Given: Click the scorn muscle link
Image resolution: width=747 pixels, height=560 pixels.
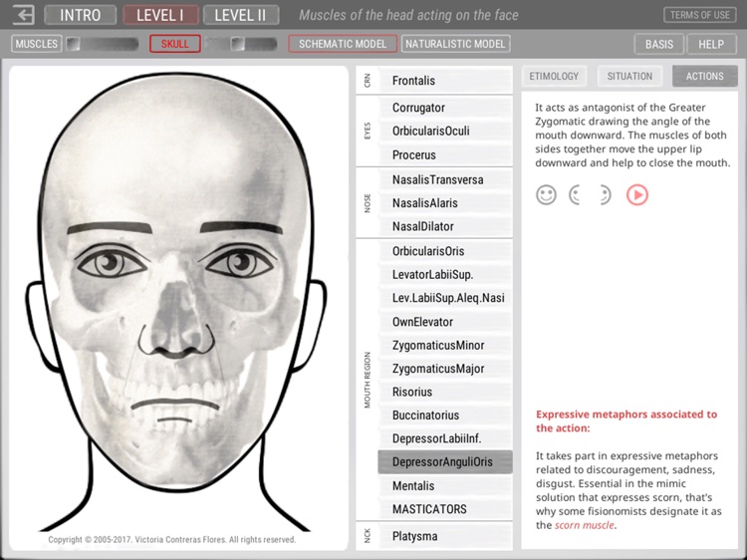Looking at the screenshot, I should pyautogui.click(x=584, y=525).
